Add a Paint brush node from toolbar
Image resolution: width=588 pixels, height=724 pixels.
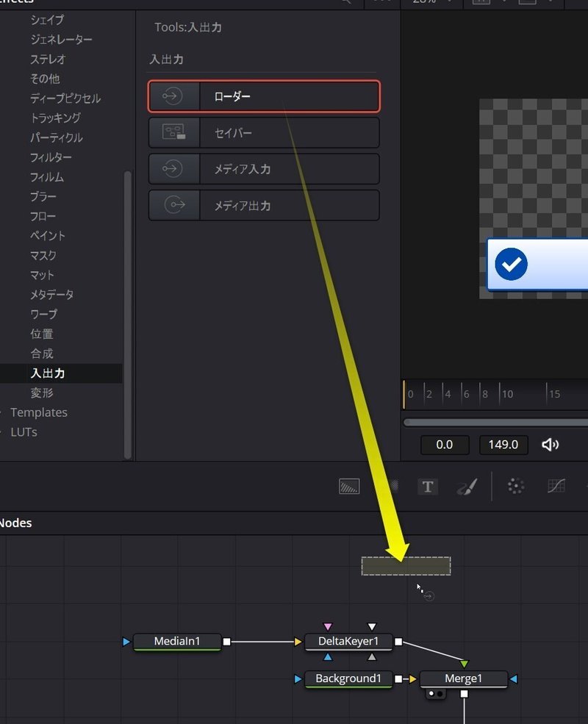click(x=467, y=486)
